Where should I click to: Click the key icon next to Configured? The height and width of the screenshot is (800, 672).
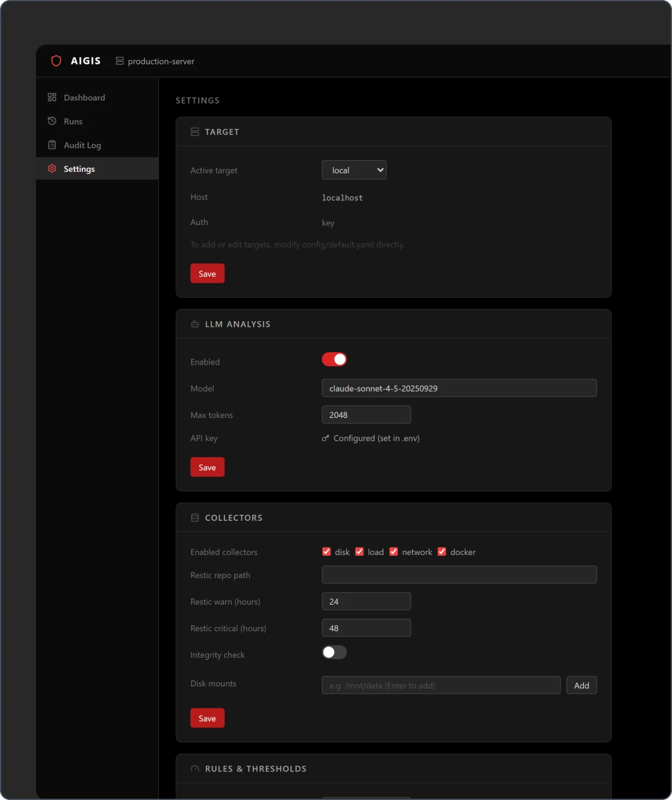pyautogui.click(x=325, y=438)
